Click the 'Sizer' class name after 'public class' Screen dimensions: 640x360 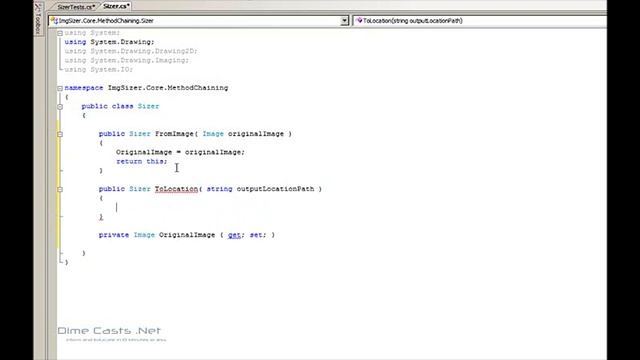click(148, 106)
